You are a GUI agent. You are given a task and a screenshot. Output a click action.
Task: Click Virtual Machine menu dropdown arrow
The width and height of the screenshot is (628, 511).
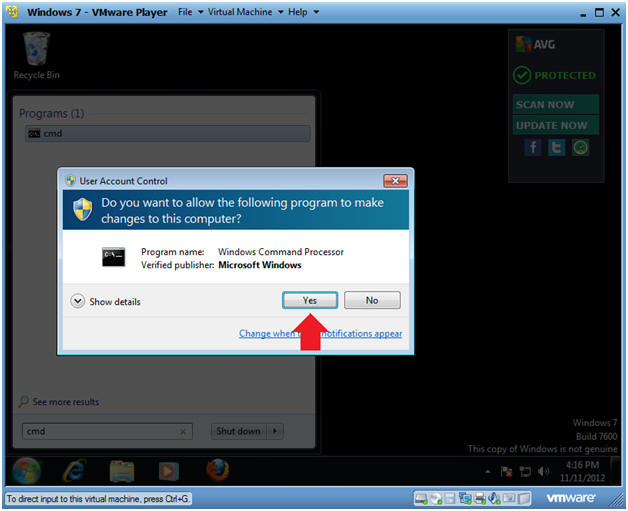point(281,12)
